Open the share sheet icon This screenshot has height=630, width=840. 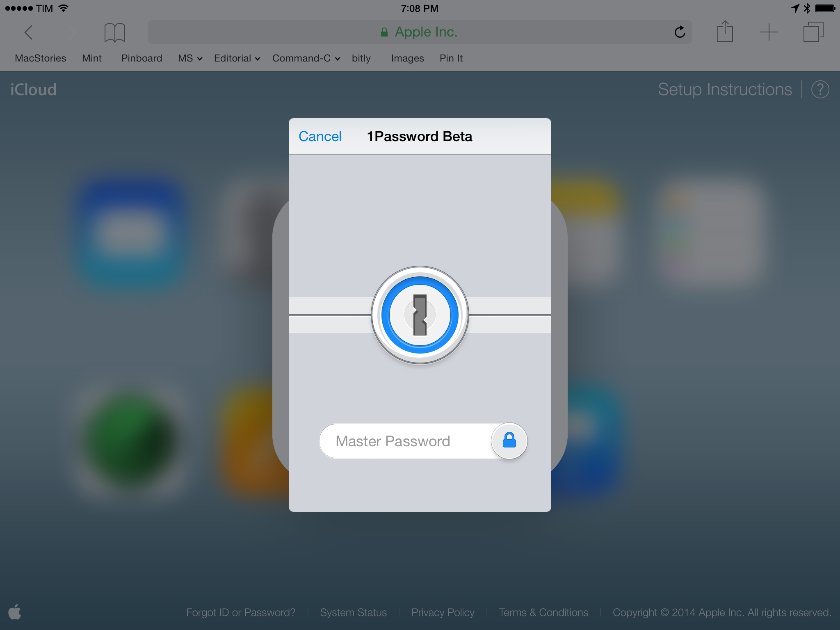point(725,31)
